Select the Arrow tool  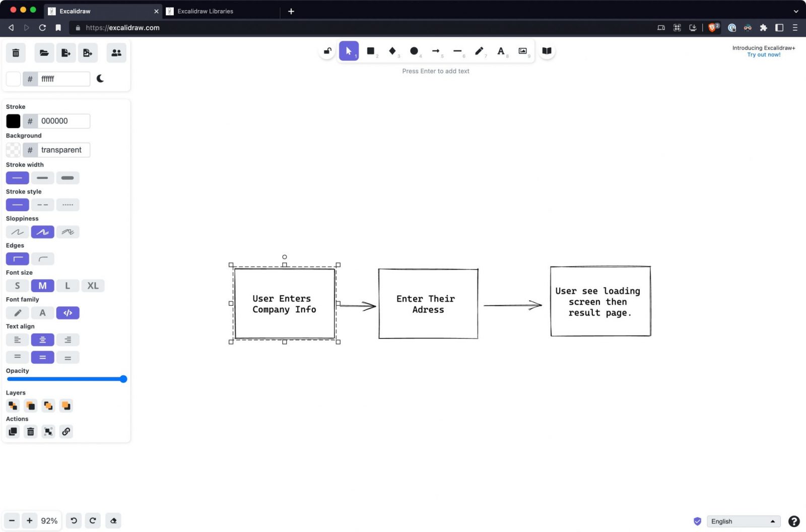[436, 51]
